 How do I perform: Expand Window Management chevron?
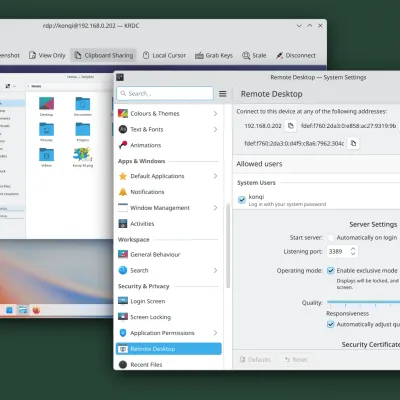tap(215, 208)
